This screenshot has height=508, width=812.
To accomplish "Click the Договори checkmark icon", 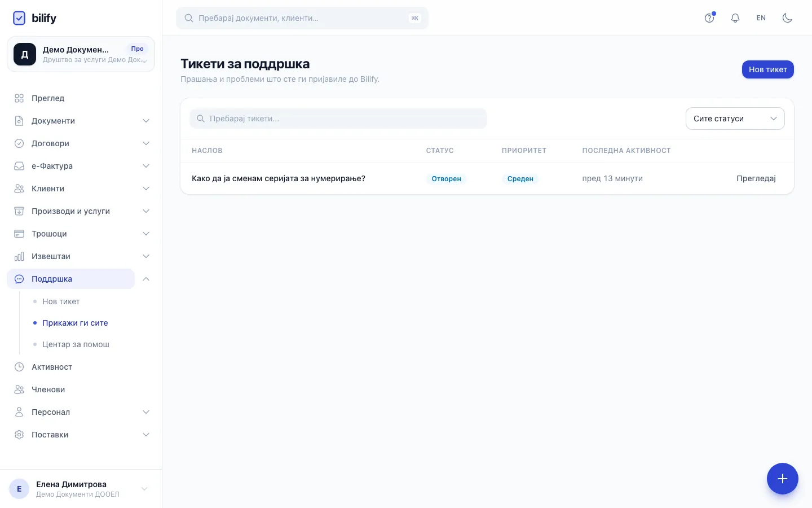I will 19,143.
